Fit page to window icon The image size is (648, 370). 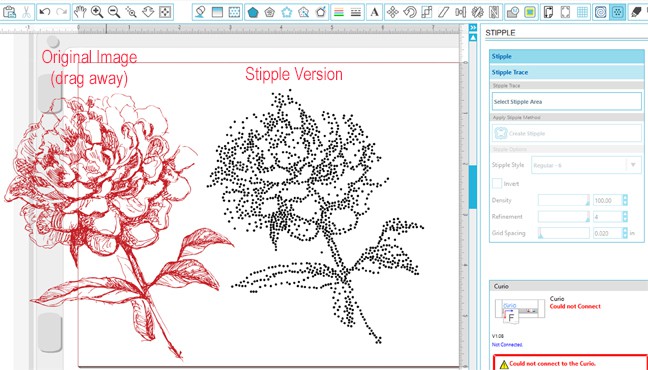pyautogui.click(x=165, y=12)
